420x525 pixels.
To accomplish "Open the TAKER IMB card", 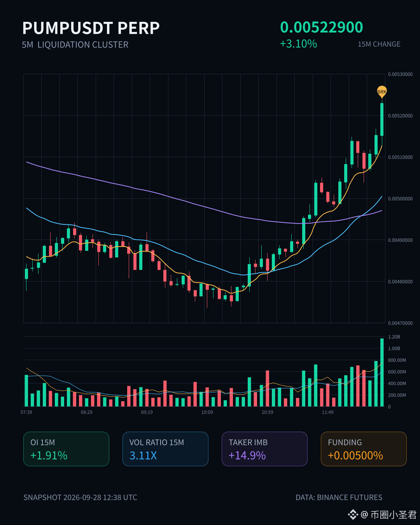I will click(264, 449).
